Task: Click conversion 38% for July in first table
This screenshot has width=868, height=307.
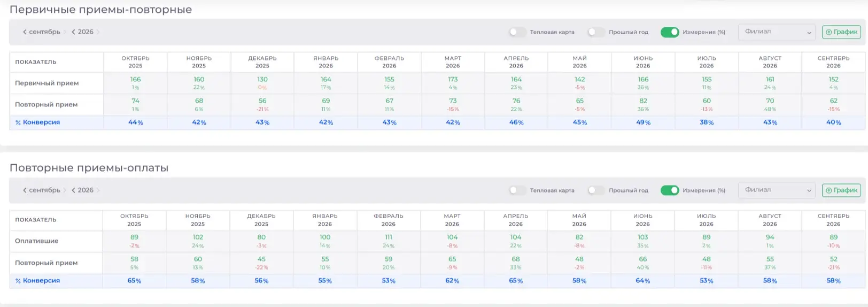Action: [707, 122]
